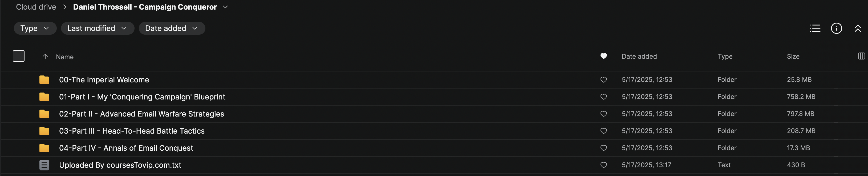Screen dimensions: 868x176
Task: Tick the select all checkbox
Action: 19,56
